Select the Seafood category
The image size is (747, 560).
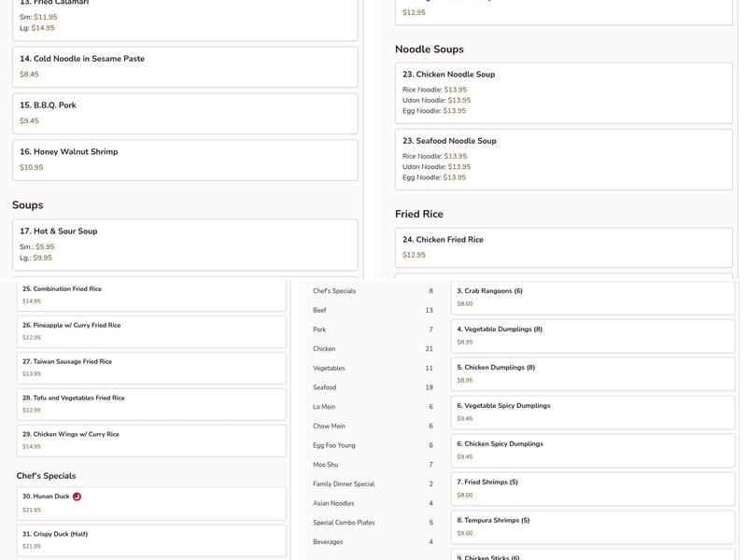[x=325, y=387]
